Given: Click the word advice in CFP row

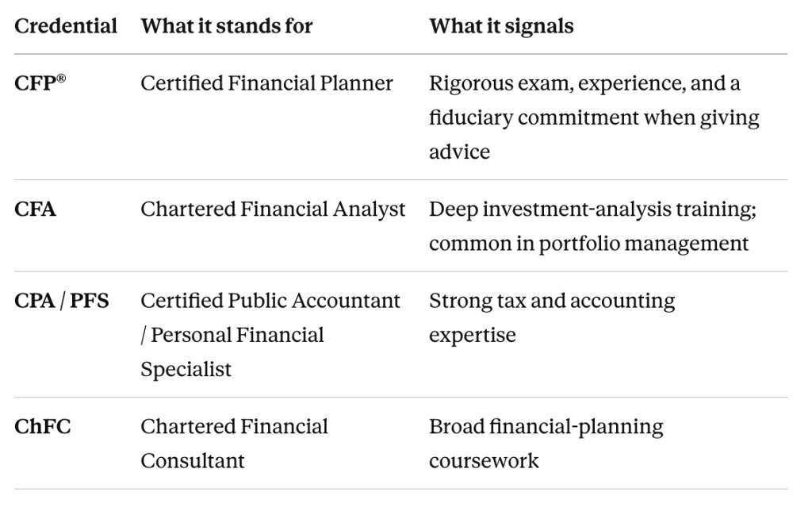Looking at the screenshot, I should coord(459,152).
